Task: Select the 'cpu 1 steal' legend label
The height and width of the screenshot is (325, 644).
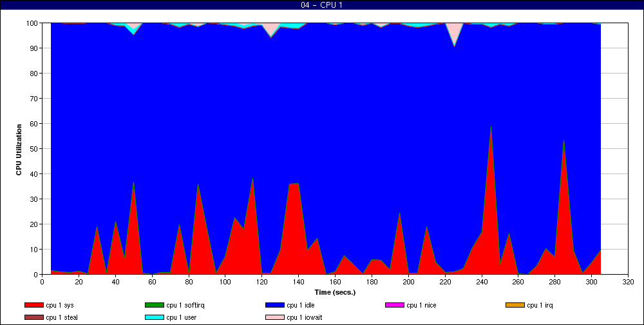Action: point(62,318)
